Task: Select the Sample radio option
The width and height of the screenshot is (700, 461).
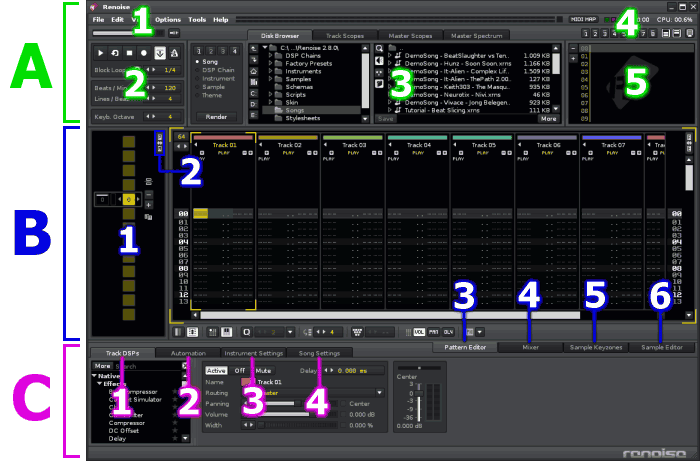Action: coord(210,87)
